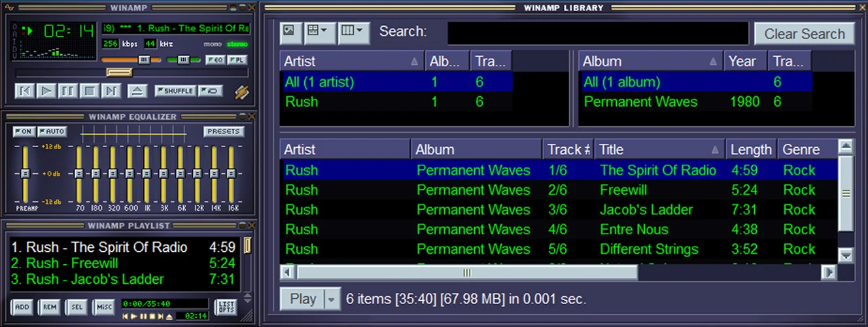This screenshot has width=868, height=327.
Task: Click the Play button in Winamp main window
Action: pyautogui.click(x=46, y=91)
